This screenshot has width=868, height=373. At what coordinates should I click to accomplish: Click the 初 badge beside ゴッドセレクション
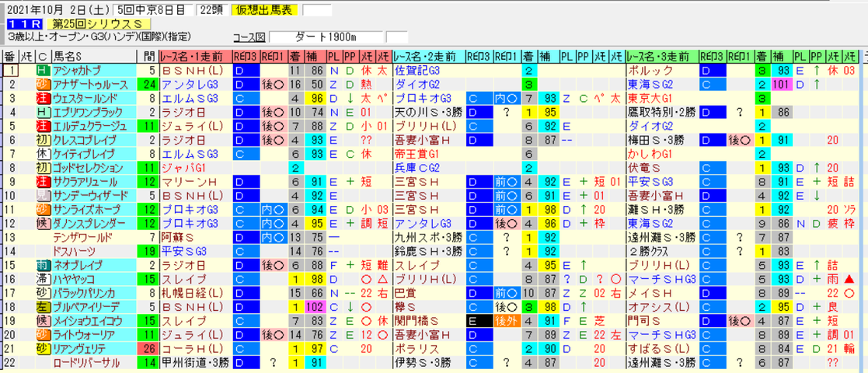[x=42, y=167]
